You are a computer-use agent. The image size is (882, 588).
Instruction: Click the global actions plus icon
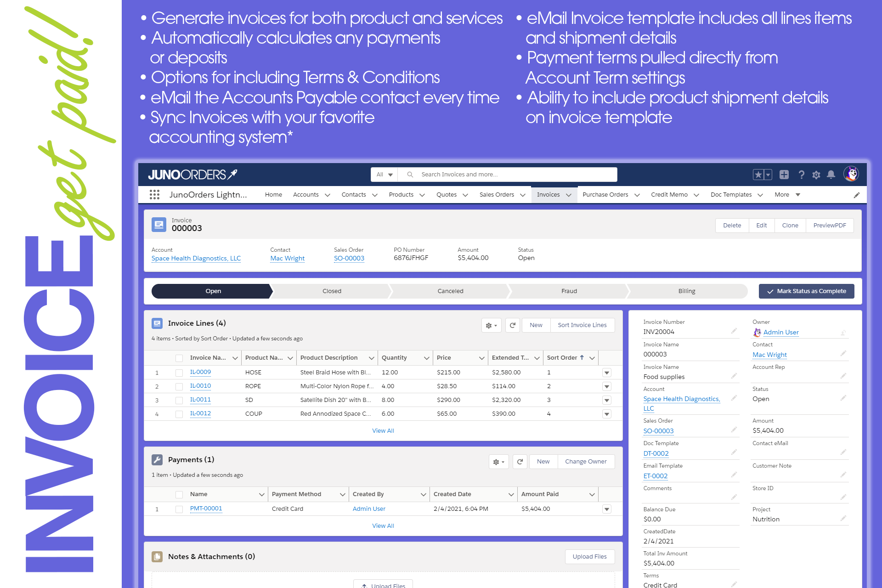tap(784, 175)
